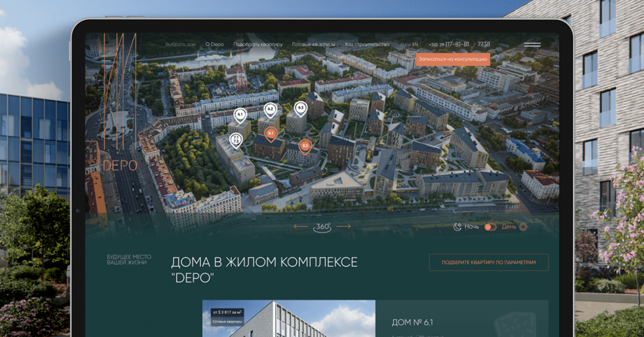Select orange map pin 8.1
This screenshot has width=644, height=337.
click(271, 135)
